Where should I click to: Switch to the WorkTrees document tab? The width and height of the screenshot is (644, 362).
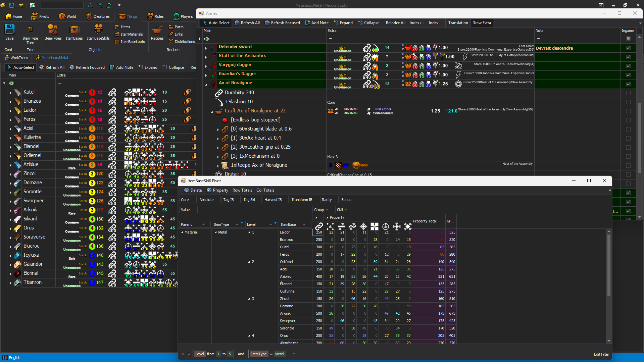pyautogui.click(x=16, y=58)
